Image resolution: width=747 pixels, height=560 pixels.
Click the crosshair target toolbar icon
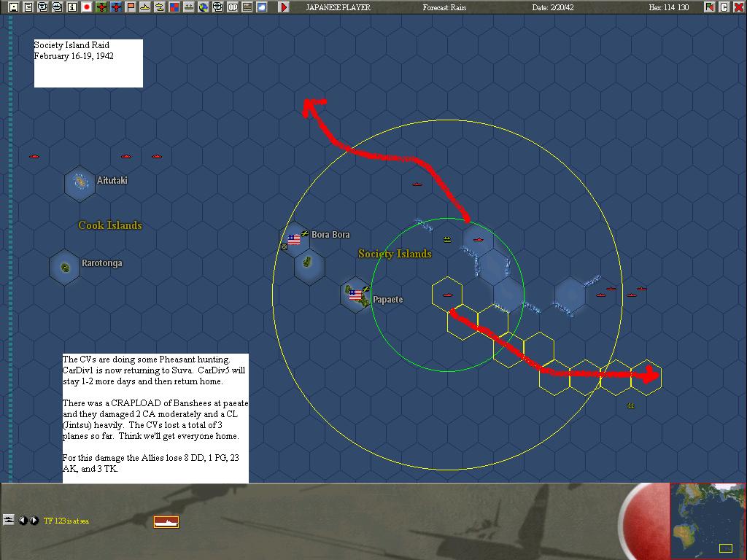217,7
